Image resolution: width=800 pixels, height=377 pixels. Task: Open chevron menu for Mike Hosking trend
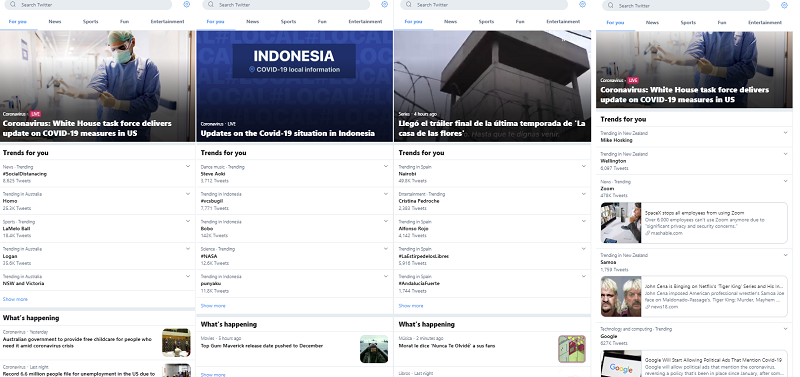coord(786,133)
